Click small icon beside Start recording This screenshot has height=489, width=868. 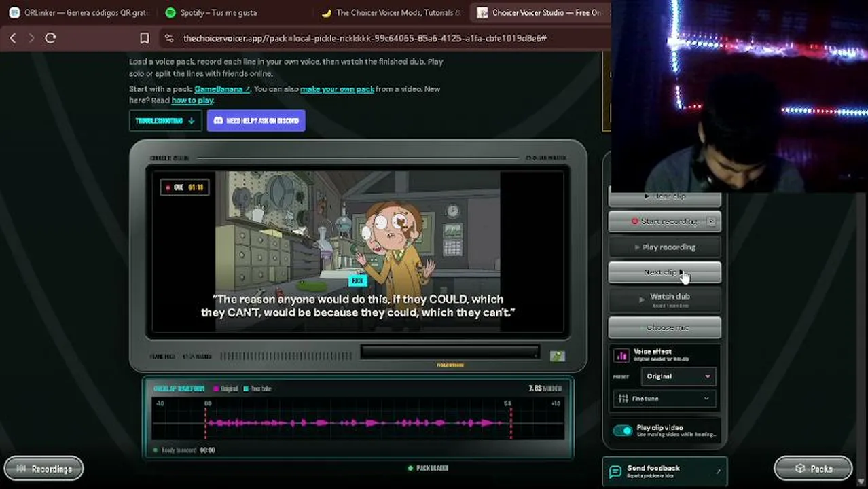point(711,221)
